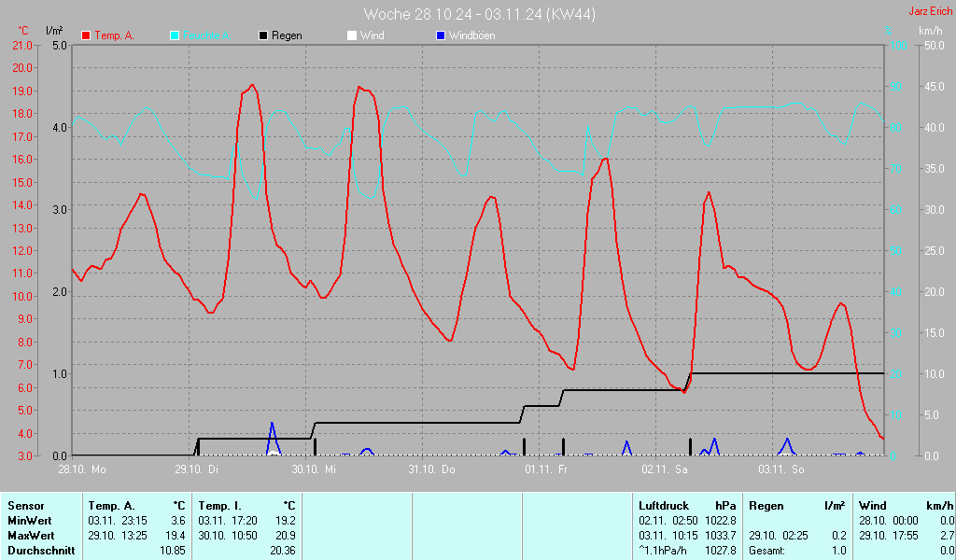956x560 pixels.
Task: Click the minimum indoor temperature value '19.2'
Action: tap(286, 521)
